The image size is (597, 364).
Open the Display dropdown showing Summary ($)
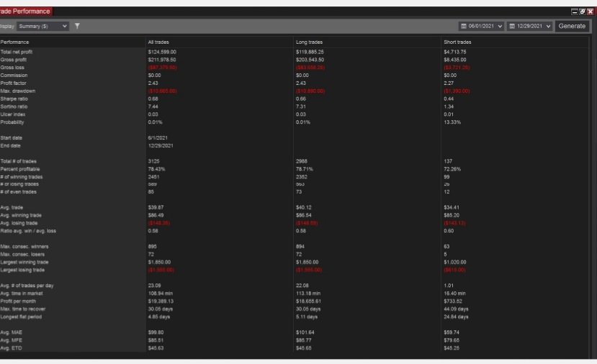point(42,26)
